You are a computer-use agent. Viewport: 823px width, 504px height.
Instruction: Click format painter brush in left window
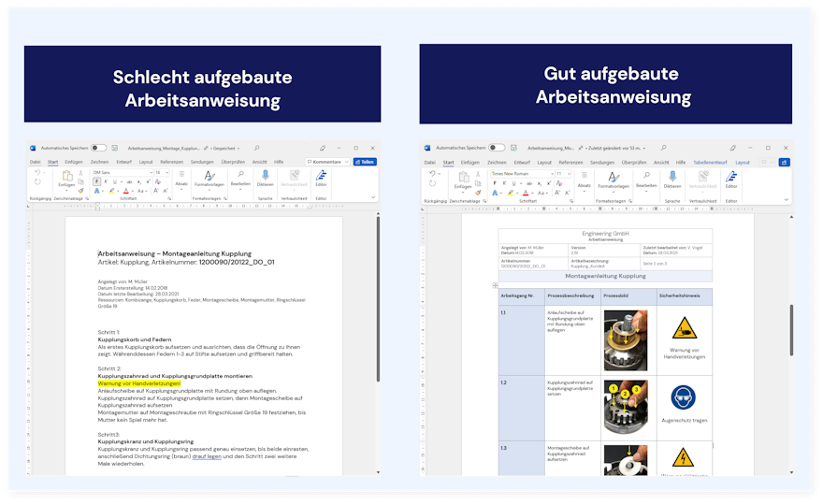pos(80,191)
